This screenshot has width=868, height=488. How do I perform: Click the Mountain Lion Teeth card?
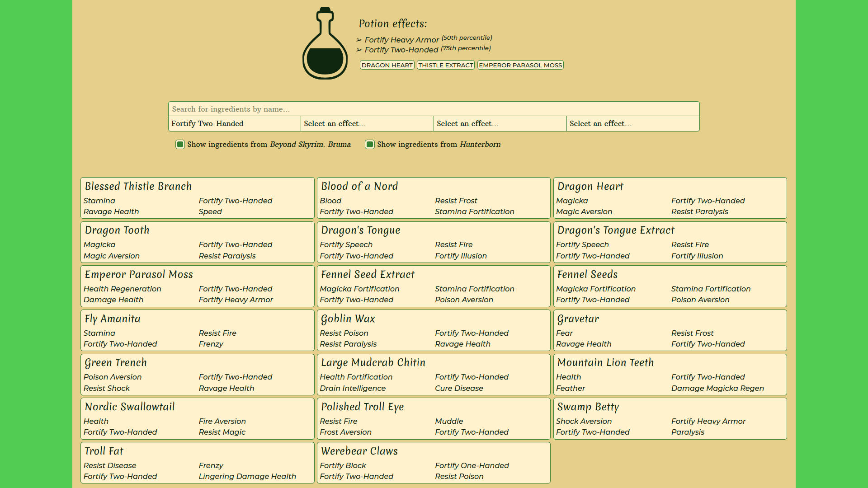point(670,374)
